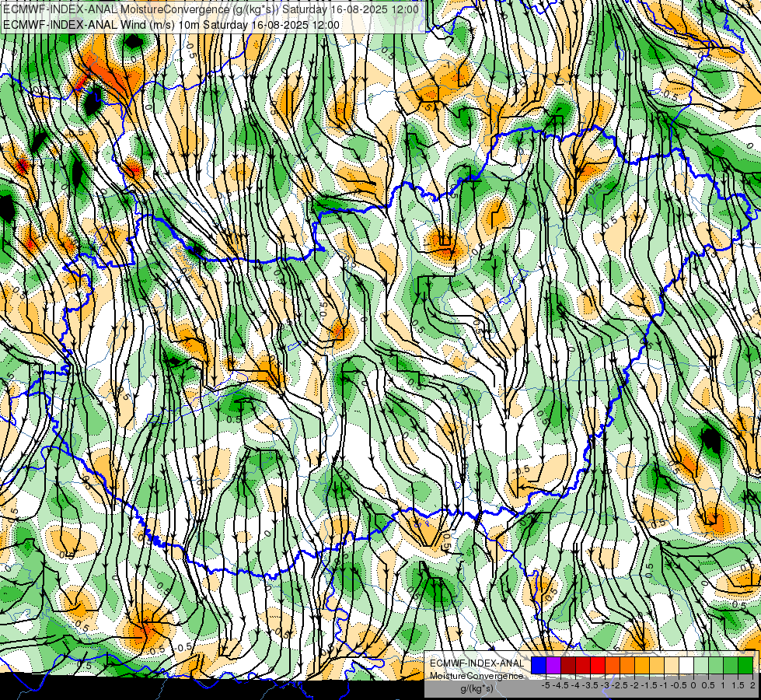The width and height of the screenshot is (761, 700).
Task: Select the blue legend swatch
Action: (539, 666)
